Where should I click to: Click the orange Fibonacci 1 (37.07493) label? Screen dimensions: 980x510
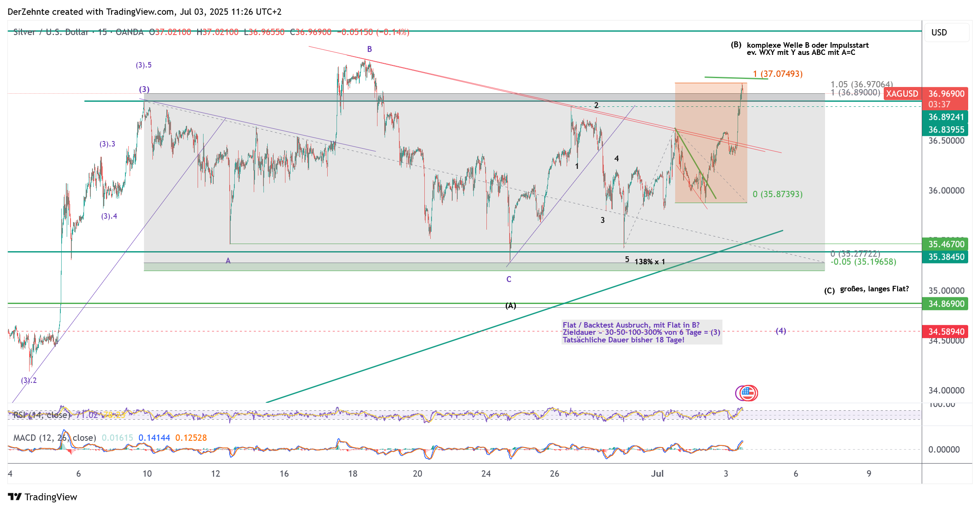[778, 74]
